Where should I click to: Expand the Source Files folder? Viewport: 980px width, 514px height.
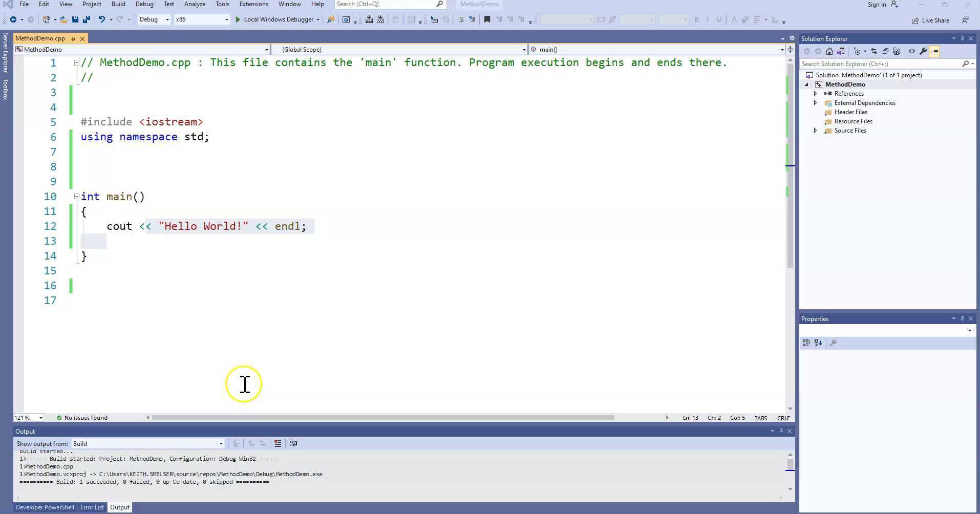click(814, 131)
